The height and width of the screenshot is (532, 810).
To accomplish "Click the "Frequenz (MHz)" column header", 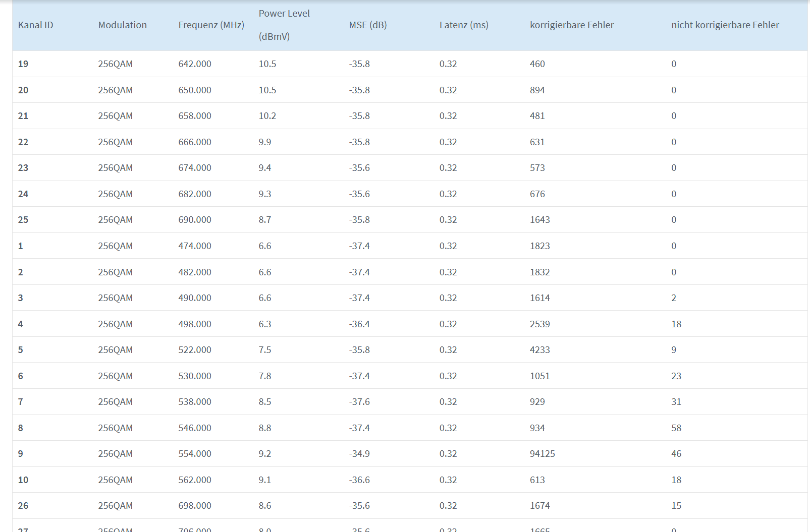I will click(211, 25).
